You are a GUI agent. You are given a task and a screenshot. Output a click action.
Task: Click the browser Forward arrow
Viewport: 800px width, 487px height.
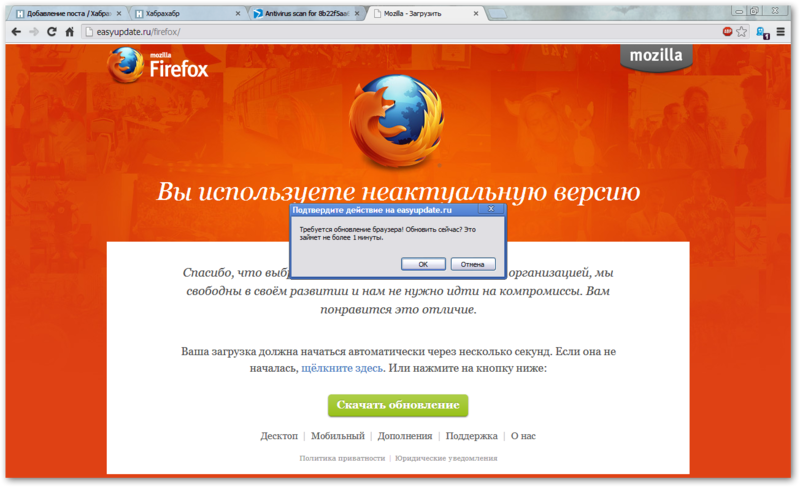34,32
